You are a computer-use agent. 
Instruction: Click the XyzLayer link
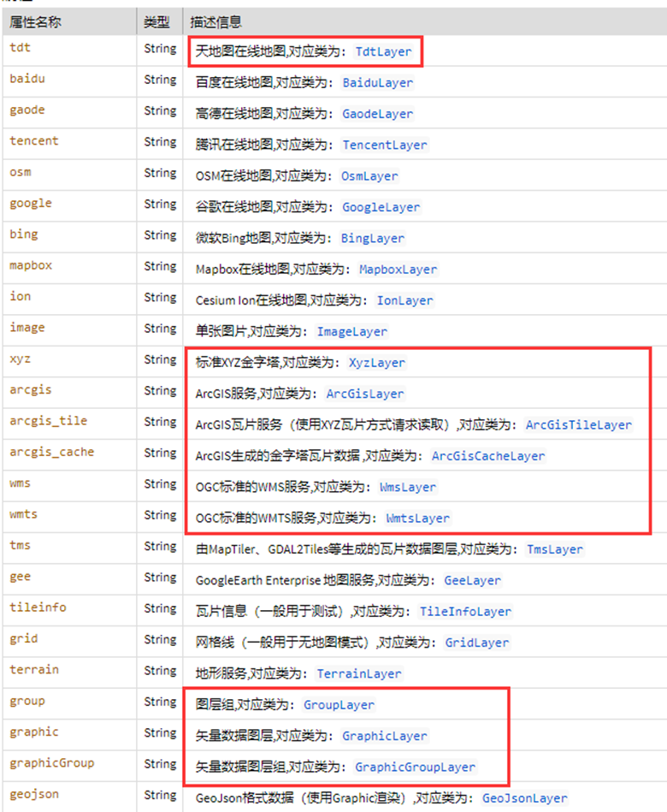pyautogui.click(x=376, y=363)
